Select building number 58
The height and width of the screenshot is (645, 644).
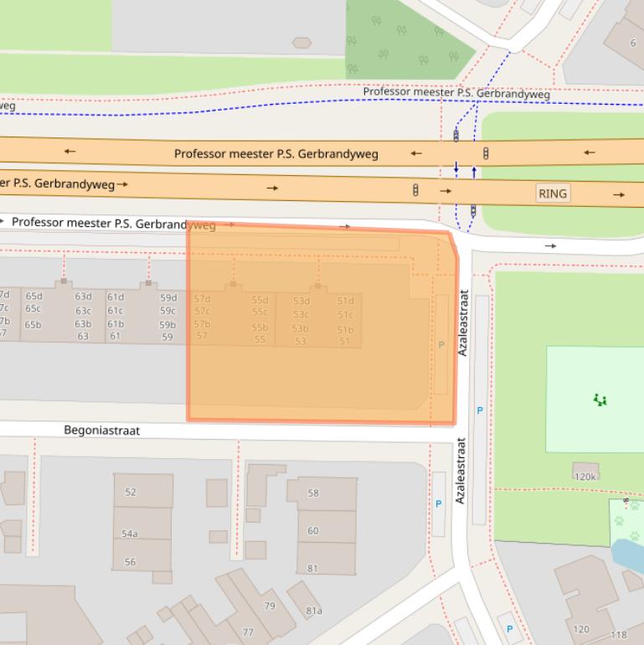coord(313,493)
